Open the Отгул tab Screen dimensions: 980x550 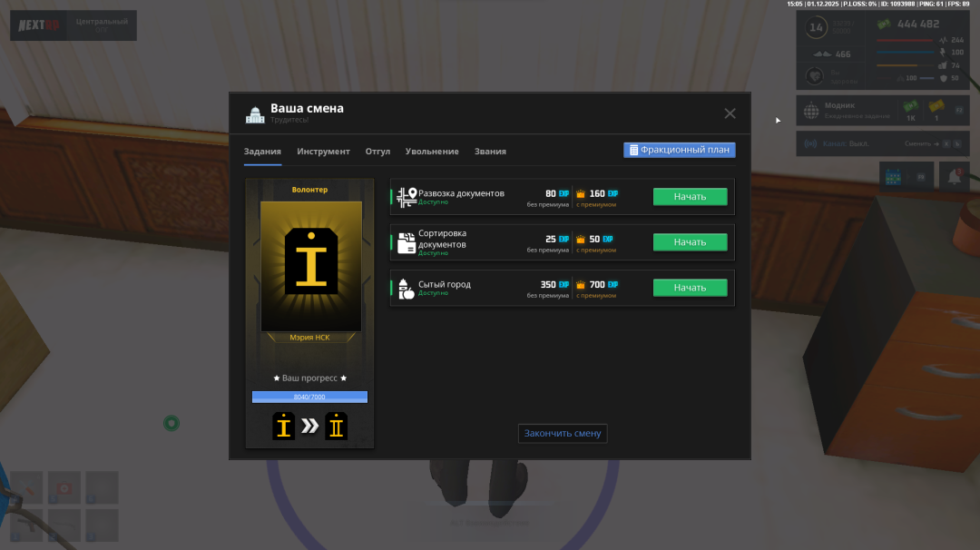click(x=377, y=152)
